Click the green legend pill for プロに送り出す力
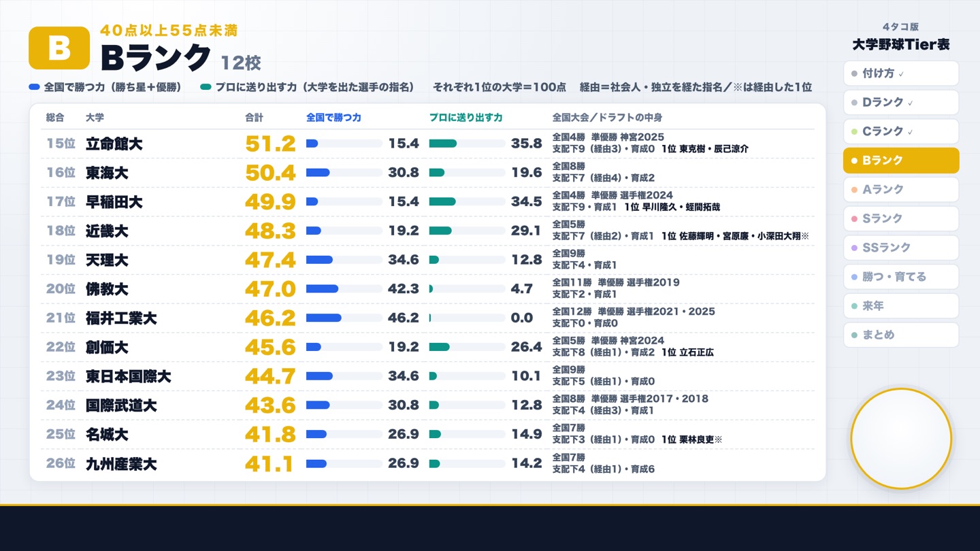The image size is (980, 551). point(206,88)
